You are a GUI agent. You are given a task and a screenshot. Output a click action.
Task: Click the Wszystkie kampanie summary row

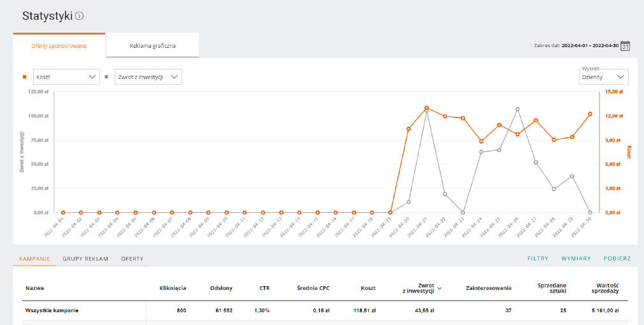[55, 310]
